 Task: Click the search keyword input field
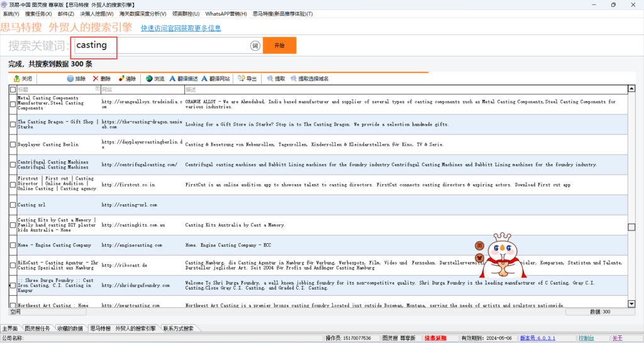tap(160, 46)
